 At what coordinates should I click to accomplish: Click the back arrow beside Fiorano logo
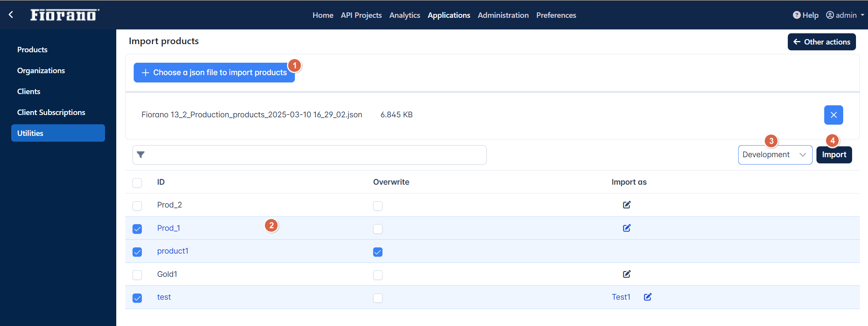(x=11, y=15)
